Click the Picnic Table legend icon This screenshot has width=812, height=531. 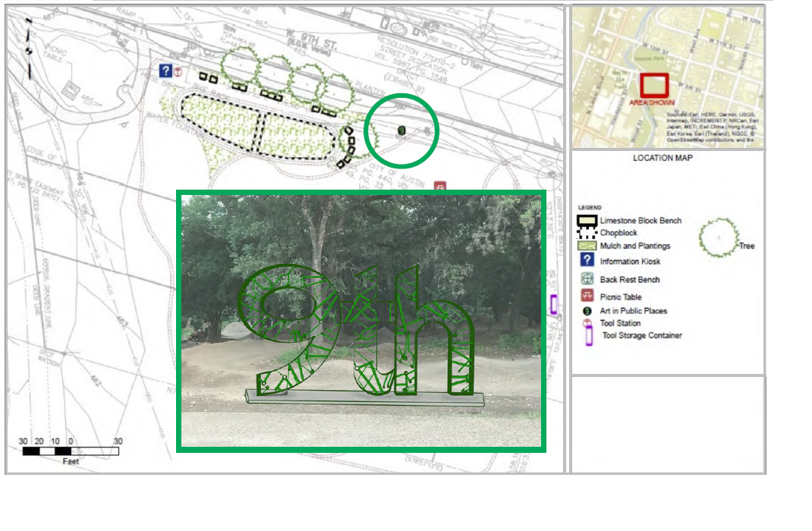tap(586, 296)
